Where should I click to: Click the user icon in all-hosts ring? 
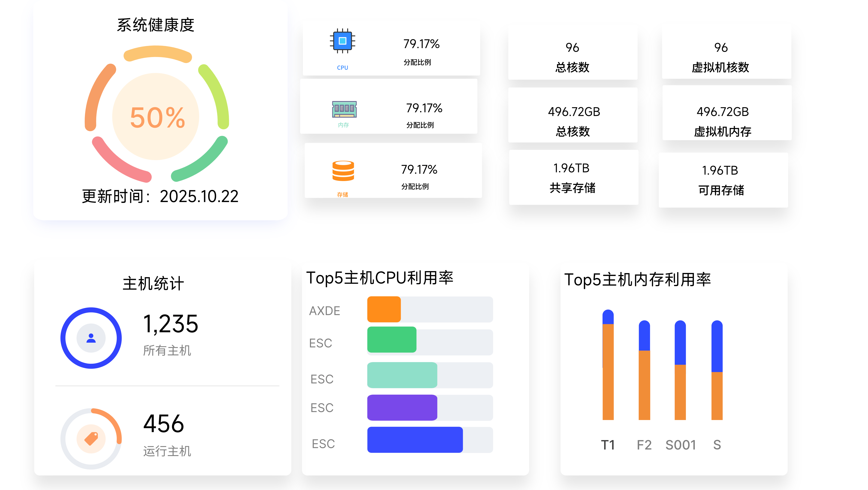[91, 338]
